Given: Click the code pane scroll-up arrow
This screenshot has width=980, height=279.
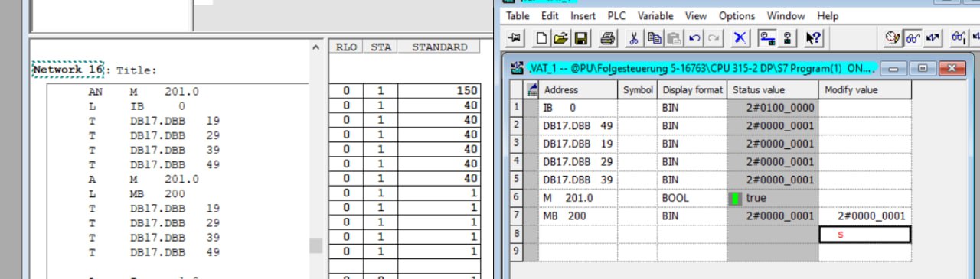Looking at the screenshot, I should click(315, 47).
